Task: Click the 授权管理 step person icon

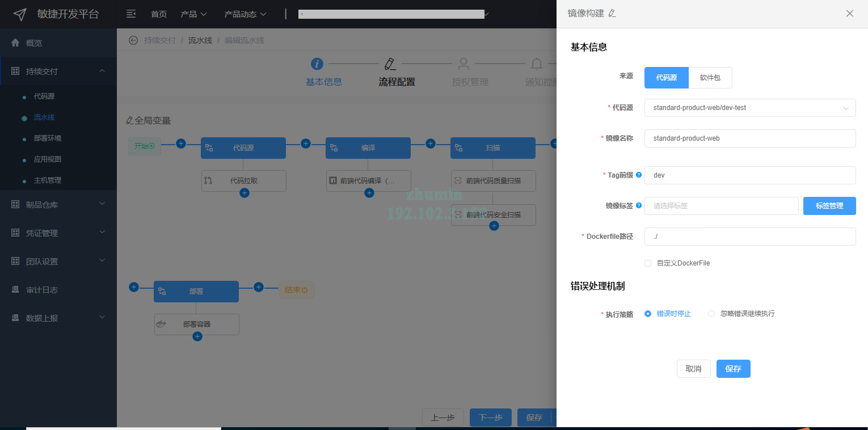Action: tap(464, 64)
